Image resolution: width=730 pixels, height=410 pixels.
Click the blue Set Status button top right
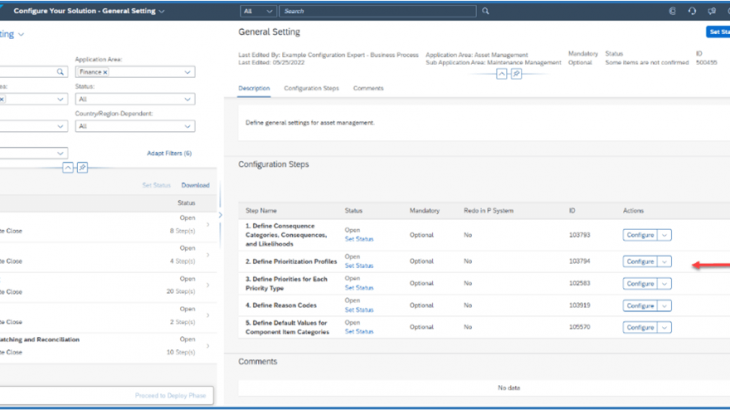[x=718, y=32]
